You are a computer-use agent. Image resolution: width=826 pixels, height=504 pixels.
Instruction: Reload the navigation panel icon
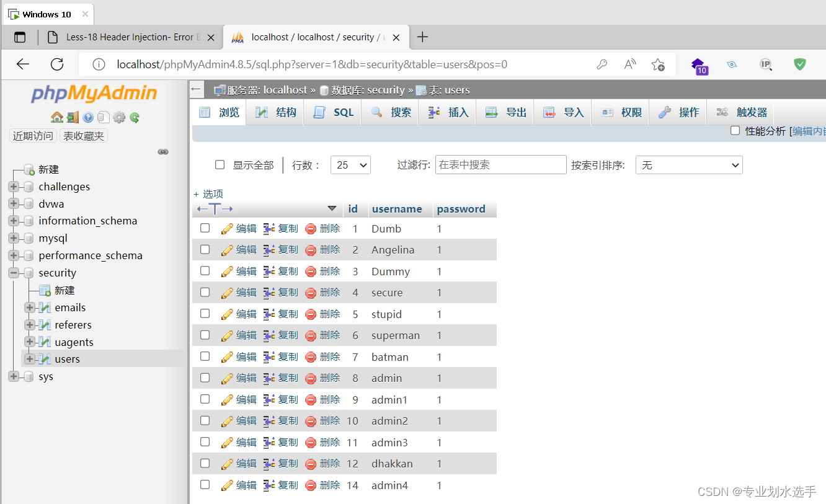tap(135, 117)
